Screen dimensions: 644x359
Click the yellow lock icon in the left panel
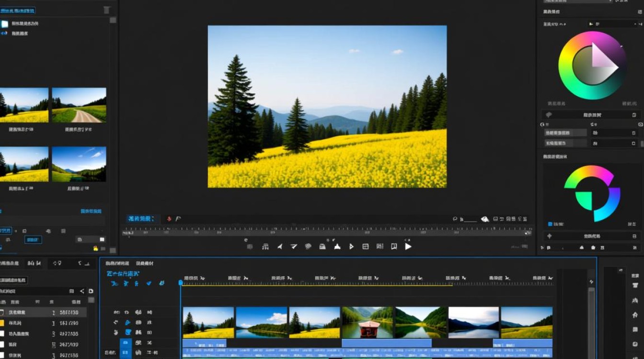95,248
